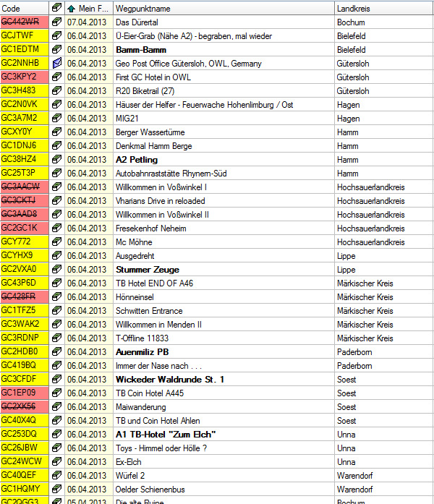The height and width of the screenshot is (504, 434).
Task: Click waypoint name A1 TB-Hotel "Zum Elch"
Action: tap(166, 435)
